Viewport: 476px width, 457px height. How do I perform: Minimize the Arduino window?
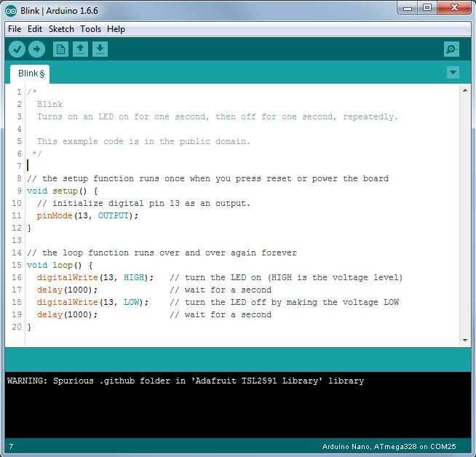pyautogui.click(x=408, y=8)
